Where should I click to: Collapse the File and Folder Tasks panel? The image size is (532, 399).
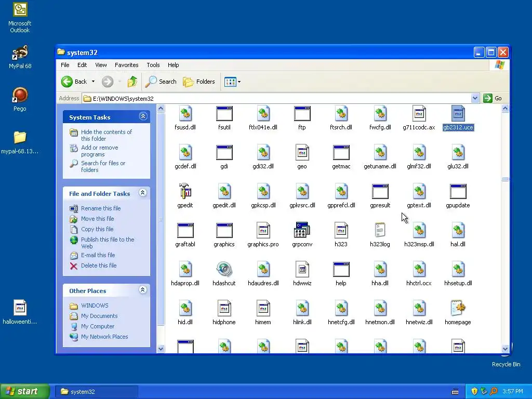[143, 193]
